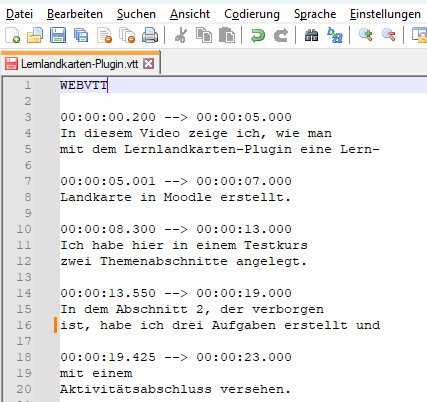This screenshot has width=427, height=402.
Task: Click timestamp 00:00:05.001 --> 00:00:07.000
Action: coord(176,181)
